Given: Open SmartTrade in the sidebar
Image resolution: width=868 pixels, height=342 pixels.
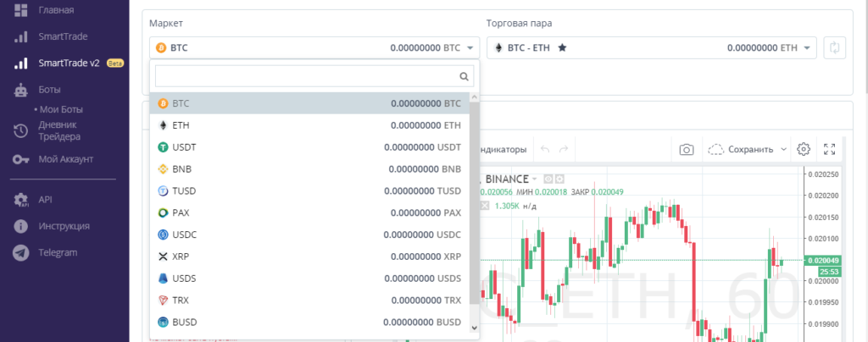Looking at the screenshot, I should (x=63, y=36).
